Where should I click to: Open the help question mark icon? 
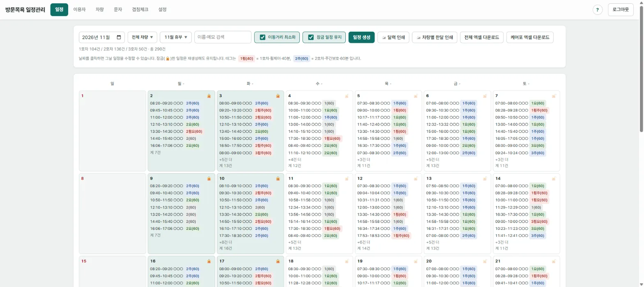click(598, 9)
